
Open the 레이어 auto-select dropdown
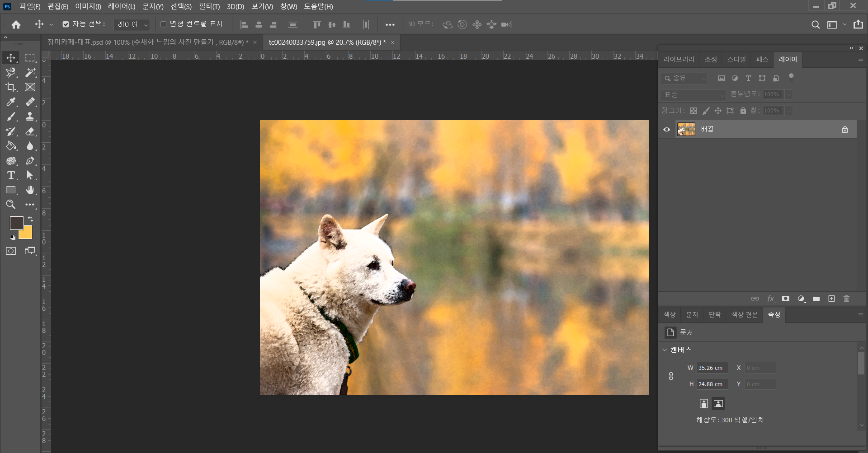(132, 24)
